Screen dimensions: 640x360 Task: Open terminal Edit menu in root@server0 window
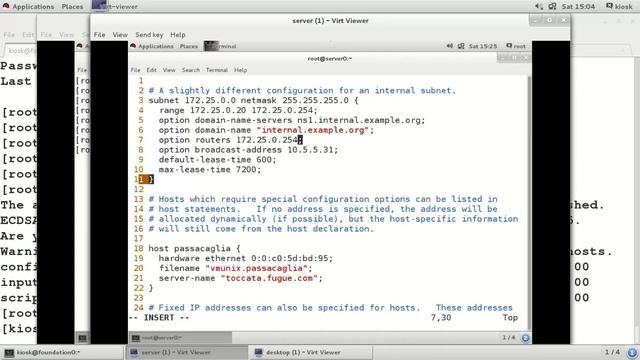[x=151, y=70]
